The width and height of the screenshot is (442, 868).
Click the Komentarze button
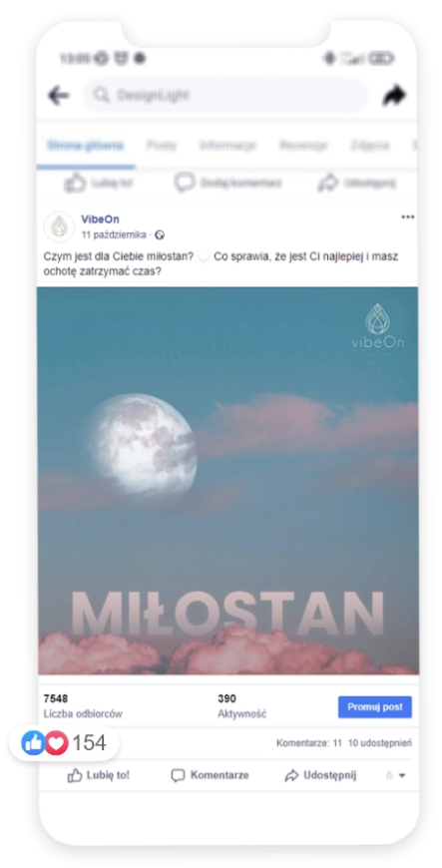point(210,775)
